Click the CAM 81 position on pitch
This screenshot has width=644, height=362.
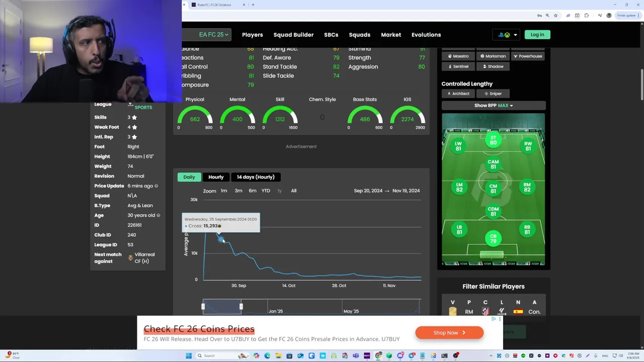click(x=493, y=164)
